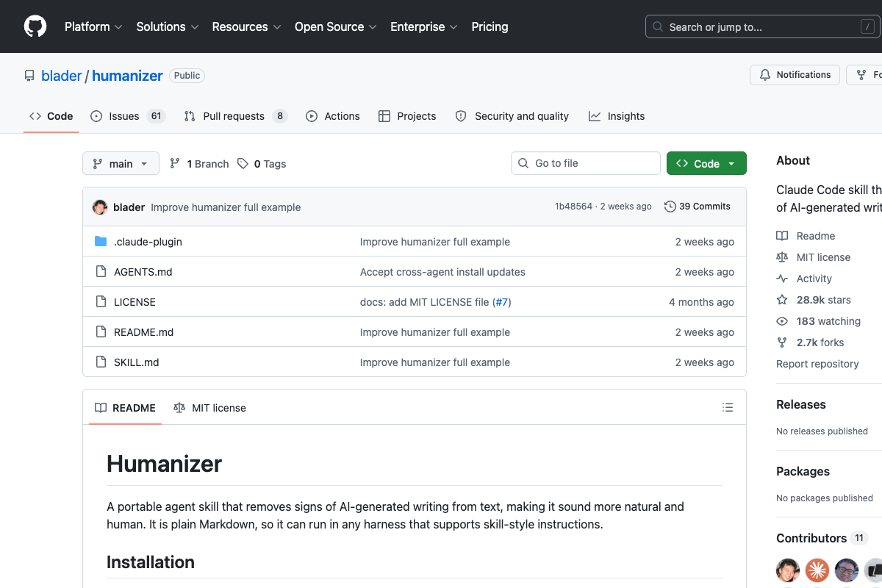The height and width of the screenshot is (588, 882).
Task: Open the MIT license link in About
Action: (814, 257)
